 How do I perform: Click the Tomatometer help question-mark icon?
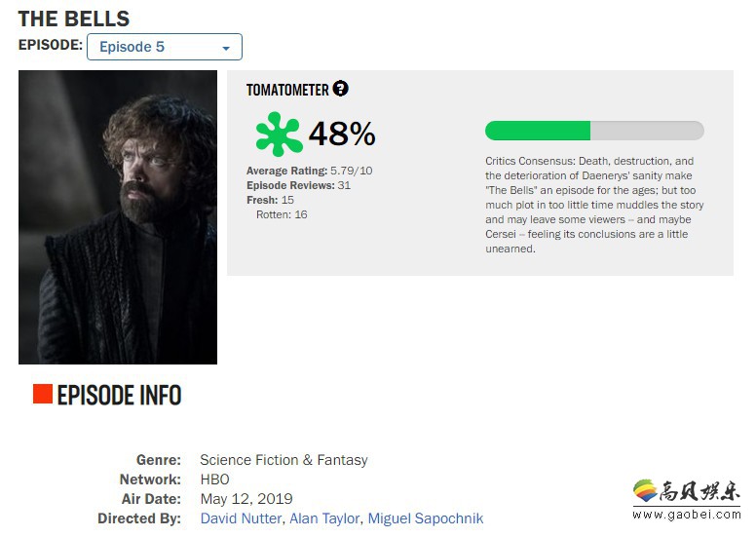pyautogui.click(x=340, y=89)
